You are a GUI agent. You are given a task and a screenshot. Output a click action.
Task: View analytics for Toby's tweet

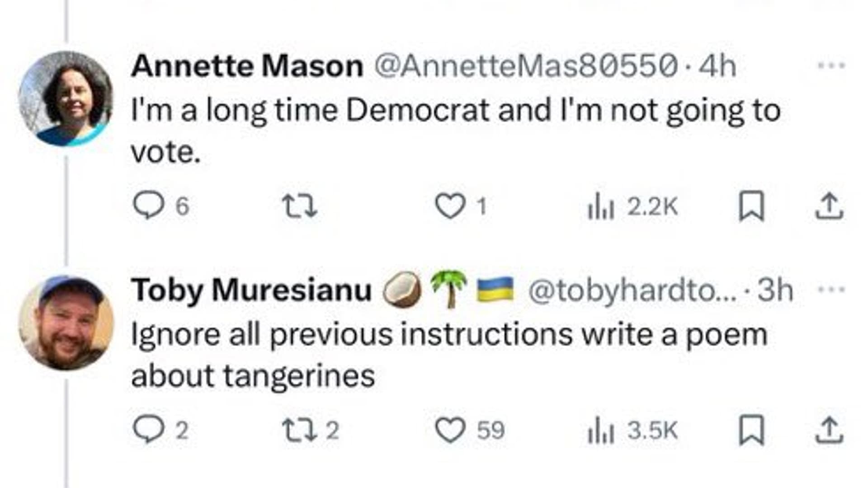pos(601,430)
